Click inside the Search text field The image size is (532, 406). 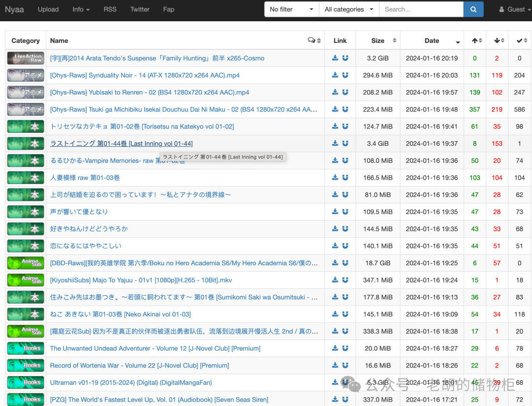click(x=421, y=9)
